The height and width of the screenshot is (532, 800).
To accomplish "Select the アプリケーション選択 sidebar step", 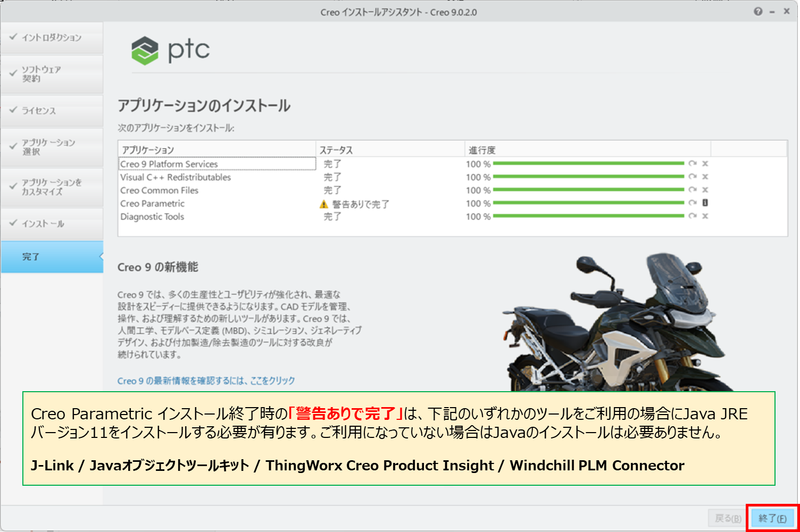I will click(52, 147).
